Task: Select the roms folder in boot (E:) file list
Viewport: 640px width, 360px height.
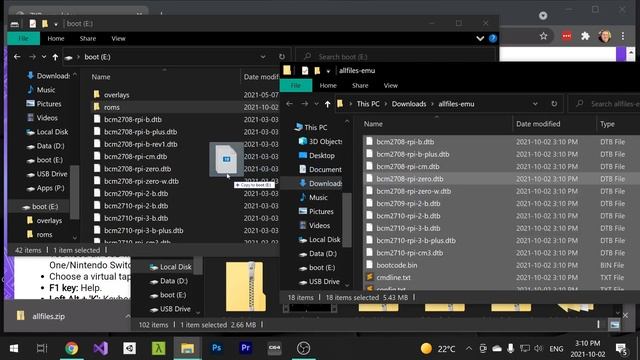Action: [112, 107]
